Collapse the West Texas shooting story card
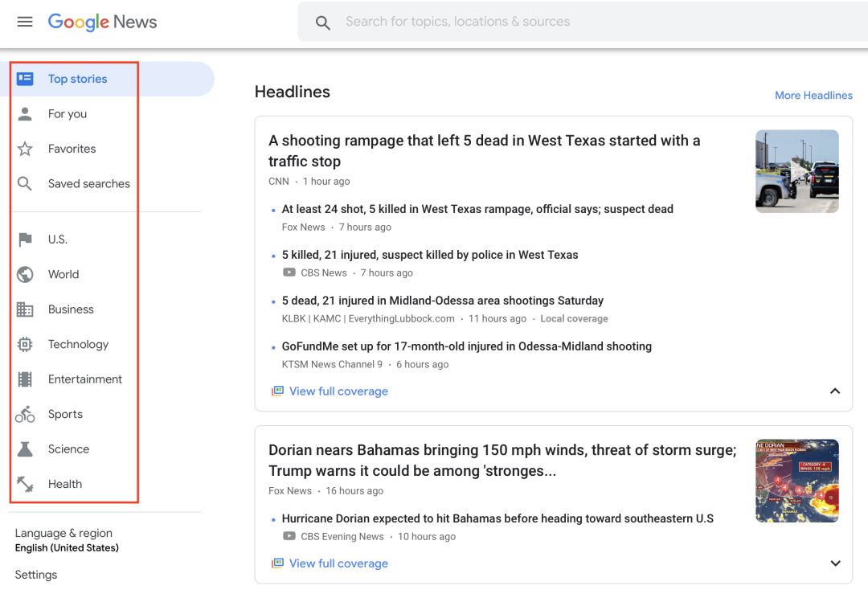The image size is (868, 594). [x=835, y=391]
